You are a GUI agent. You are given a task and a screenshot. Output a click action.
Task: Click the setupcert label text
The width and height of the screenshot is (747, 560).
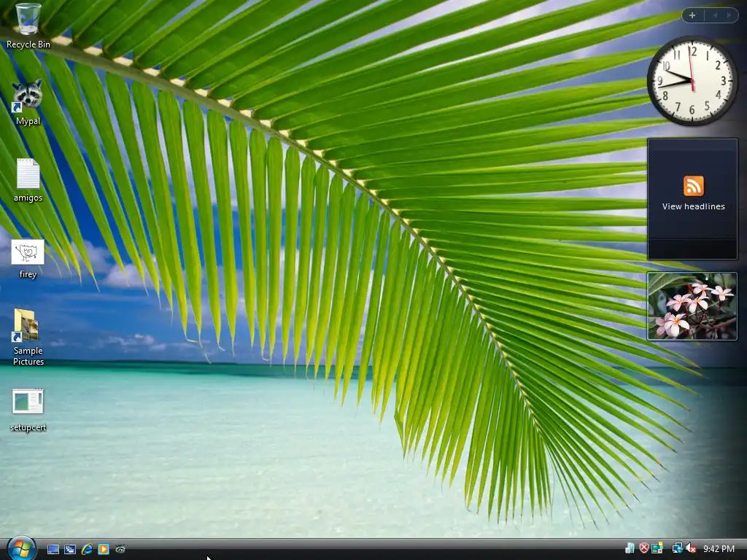pyautogui.click(x=28, y=427)
